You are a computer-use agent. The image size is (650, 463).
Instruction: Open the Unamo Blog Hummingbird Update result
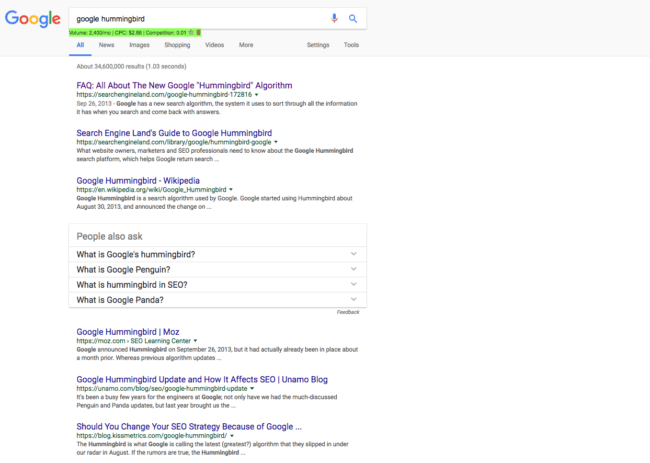point(202,380)
